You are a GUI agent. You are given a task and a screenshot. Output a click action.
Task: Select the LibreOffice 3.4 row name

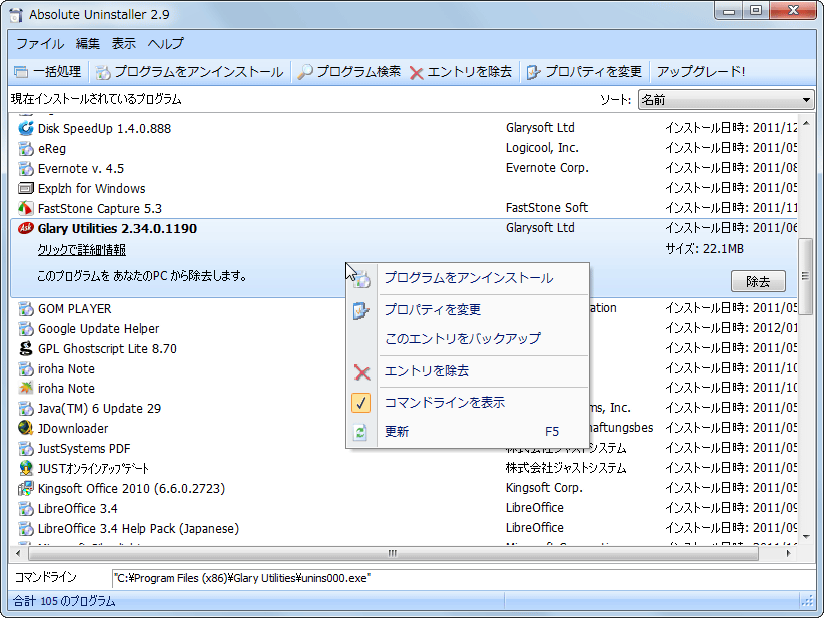point(78,509)
